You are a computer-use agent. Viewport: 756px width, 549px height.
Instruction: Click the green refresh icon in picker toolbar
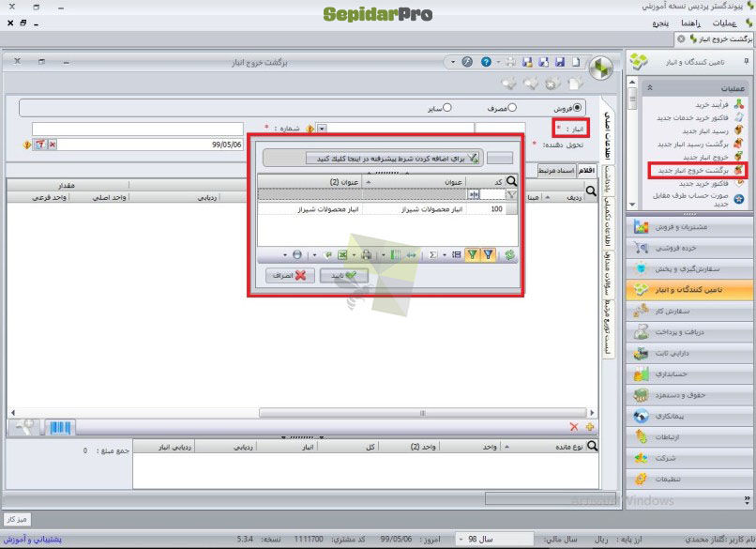pyautogui.click(x=509, y=254)
